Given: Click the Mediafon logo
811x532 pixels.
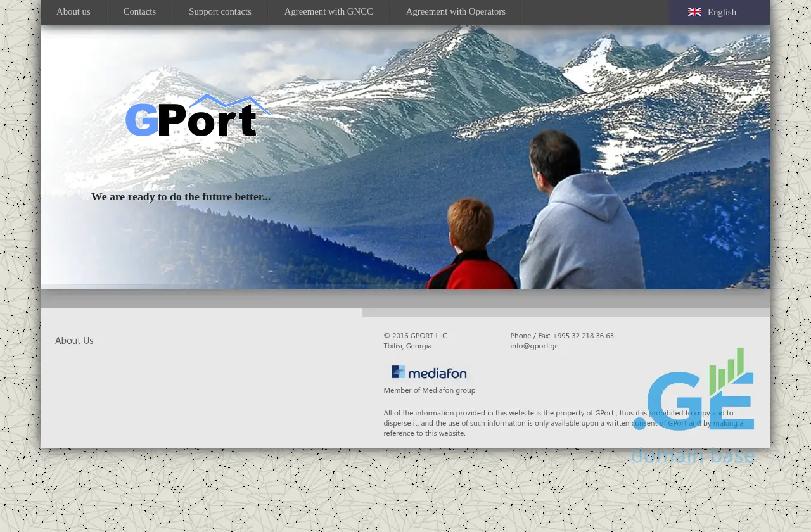Looking at the screenshot, I should [x=429, y=372].
